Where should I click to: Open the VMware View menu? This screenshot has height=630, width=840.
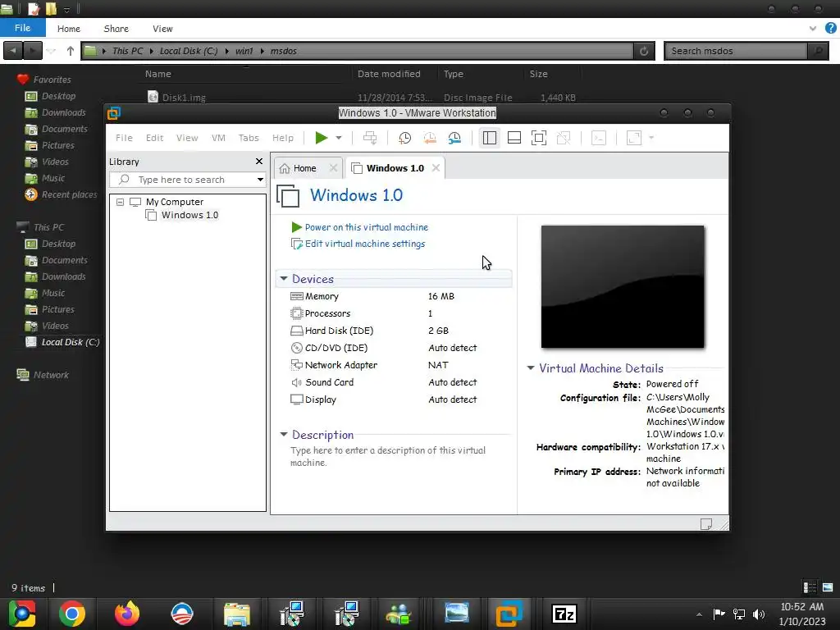click(187, 138)
